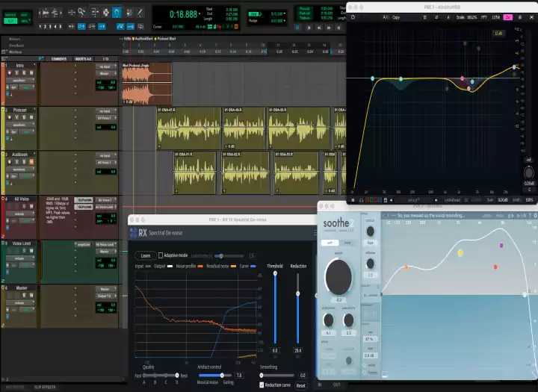Toggle input monitoring on the Intro track
Image resolution: width=538 pixels, height=392 pixels.
(16, 72)
